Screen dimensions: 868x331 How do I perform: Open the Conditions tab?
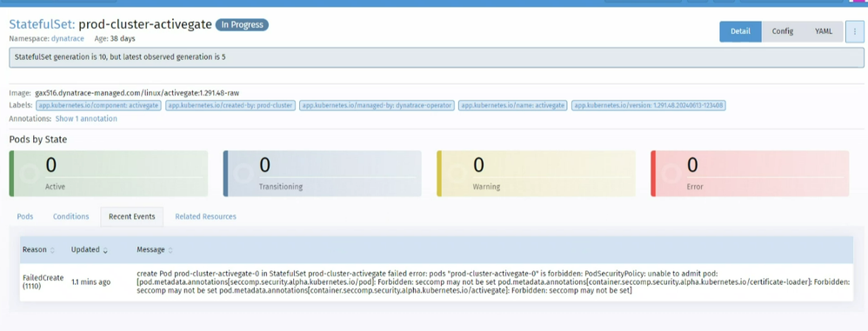(x=70, y=216)
